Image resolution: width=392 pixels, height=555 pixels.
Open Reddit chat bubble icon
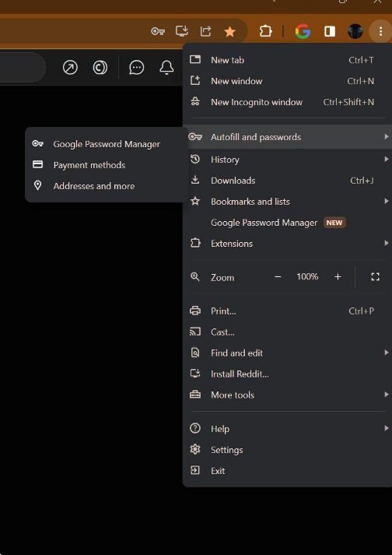[x=137, y=67]
